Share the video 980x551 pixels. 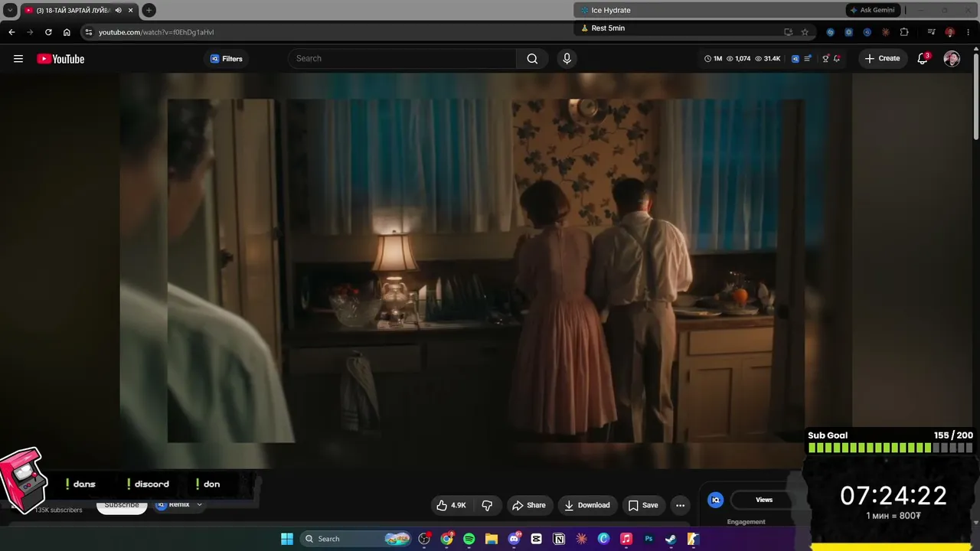pyautogui.click(x=529, y=505)
